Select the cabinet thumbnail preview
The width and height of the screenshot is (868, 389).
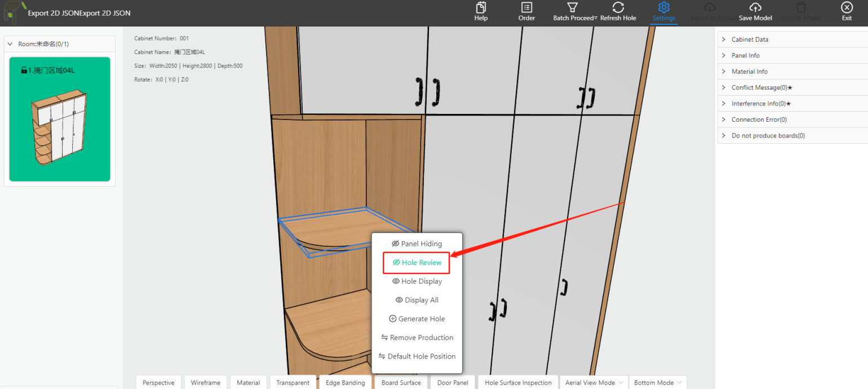(x=60, y=129)
